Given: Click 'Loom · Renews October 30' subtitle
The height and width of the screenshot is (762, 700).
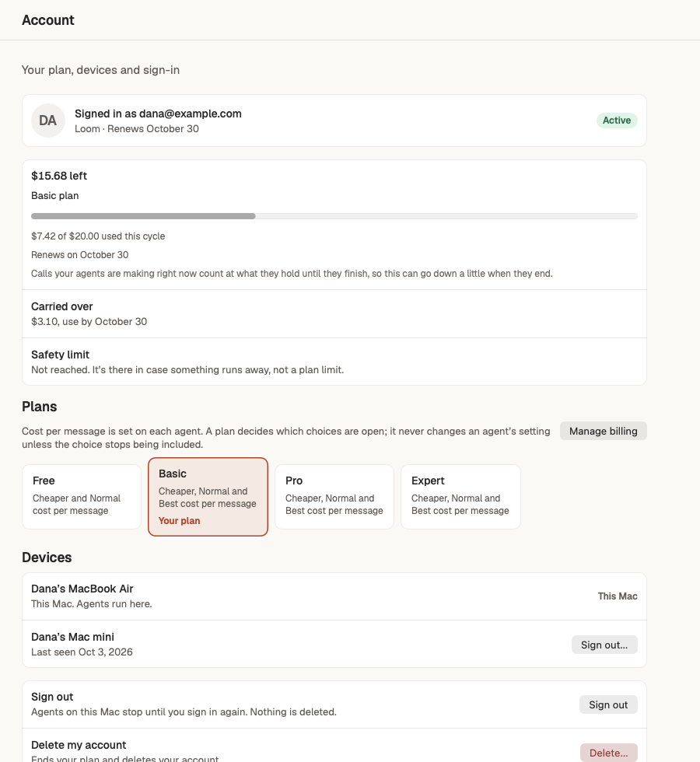Looking at the screenshot, I should click(x=137, y=129).
